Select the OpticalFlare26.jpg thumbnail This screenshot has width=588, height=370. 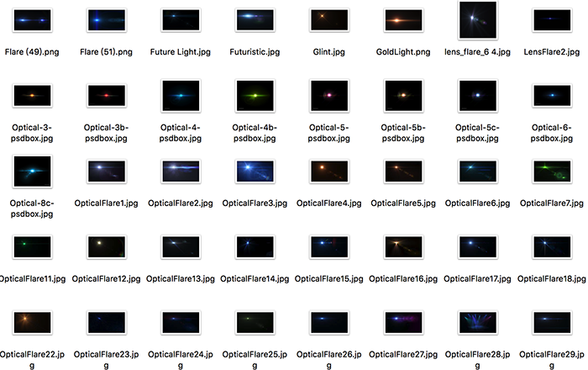coord(329,322)
